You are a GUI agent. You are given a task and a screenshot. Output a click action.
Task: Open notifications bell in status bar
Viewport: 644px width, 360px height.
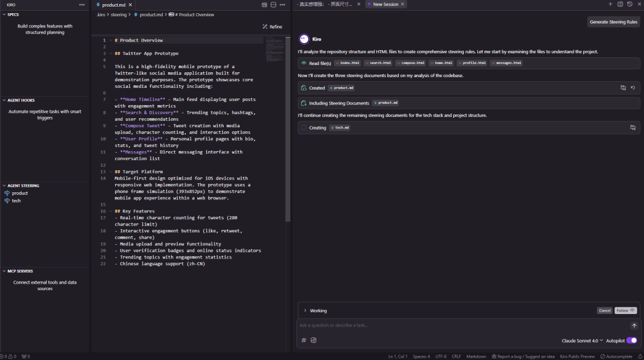(640, 356)
